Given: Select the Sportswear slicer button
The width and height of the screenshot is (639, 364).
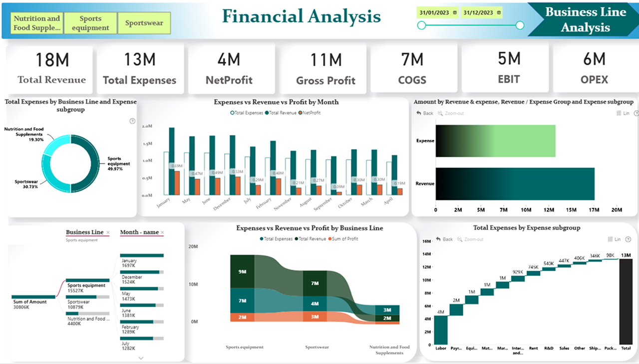Looking at the screenshot, I should [x=144, y=23].
